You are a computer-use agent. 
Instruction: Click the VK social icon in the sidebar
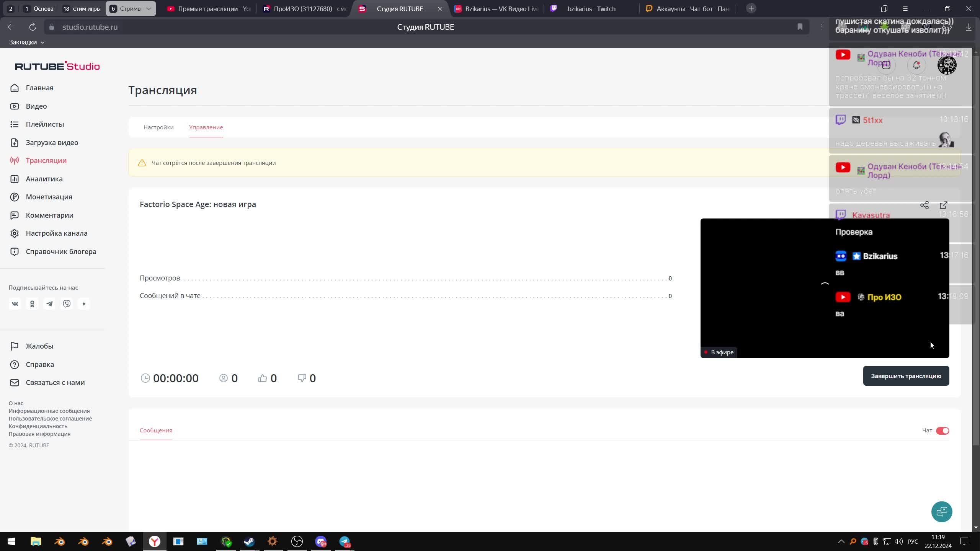pyautogui.click(x=15, y=304)
